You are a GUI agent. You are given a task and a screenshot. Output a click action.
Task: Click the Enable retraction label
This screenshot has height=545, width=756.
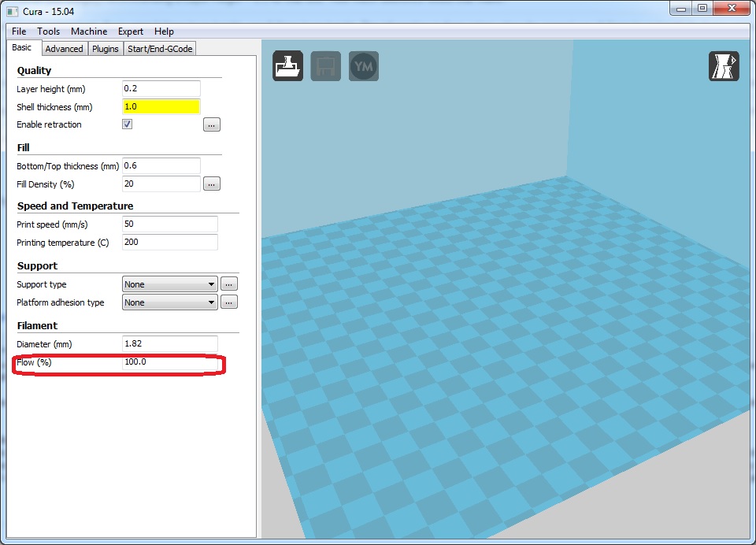[49, 124]
